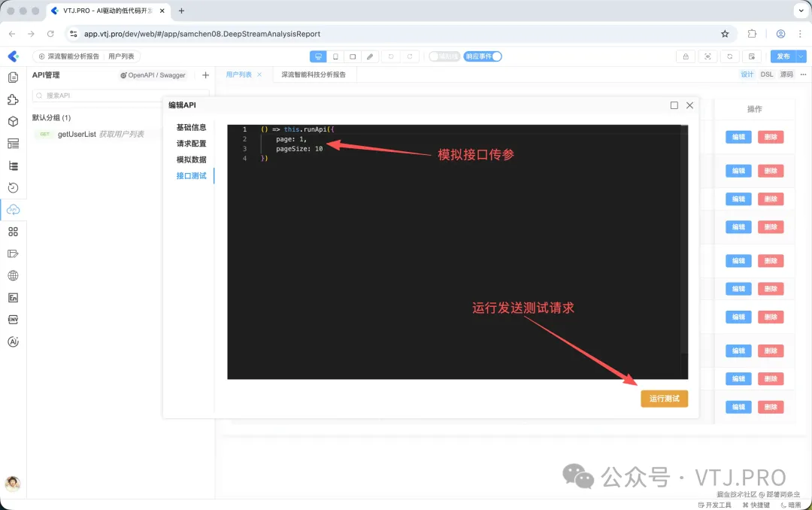The image size is (812, 510).
Task: Toggle the canvas lock icon
Action: click(x=686, y=56)
